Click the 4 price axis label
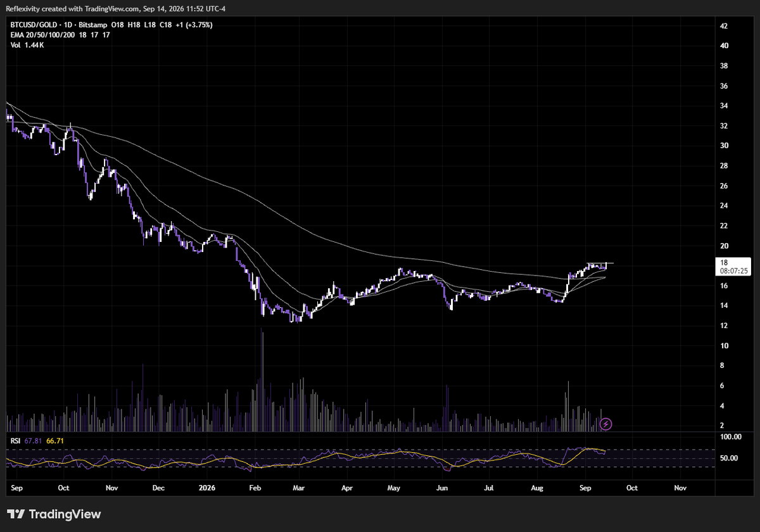This screenshot has width=760, height=532. click(722, 406)
